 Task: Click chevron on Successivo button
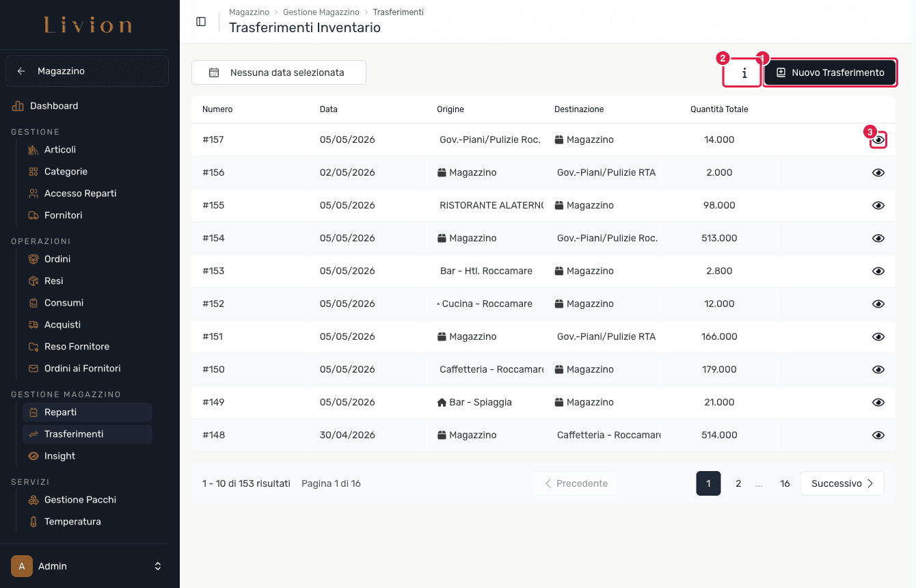[870, 483]
